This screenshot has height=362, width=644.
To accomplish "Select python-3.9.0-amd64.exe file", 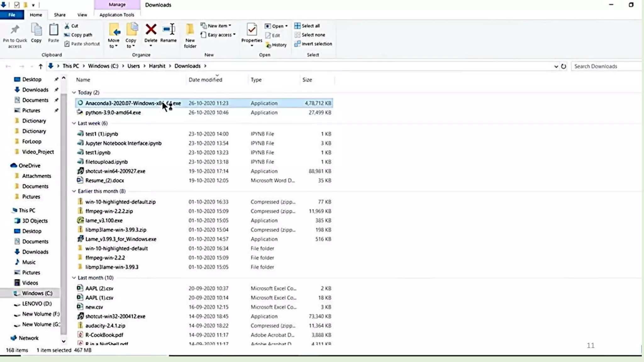I will (x=113, y=112).
